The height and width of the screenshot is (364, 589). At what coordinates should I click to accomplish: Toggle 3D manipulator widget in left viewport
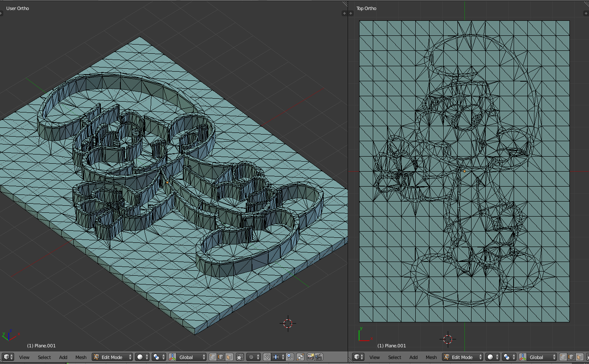tap(172, 357)
